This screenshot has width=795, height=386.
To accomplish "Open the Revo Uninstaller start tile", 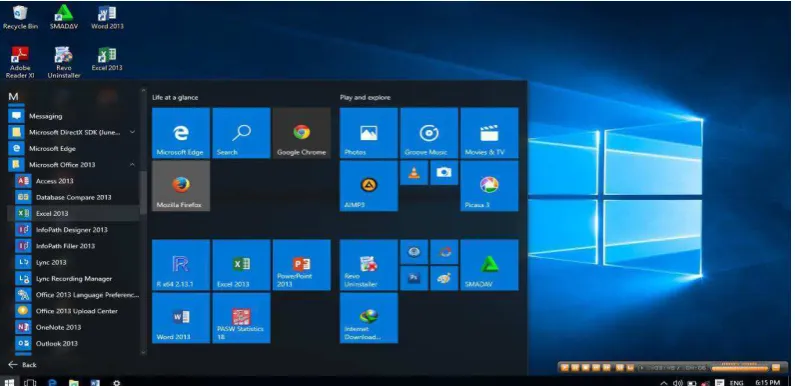I will click(369, 265).
